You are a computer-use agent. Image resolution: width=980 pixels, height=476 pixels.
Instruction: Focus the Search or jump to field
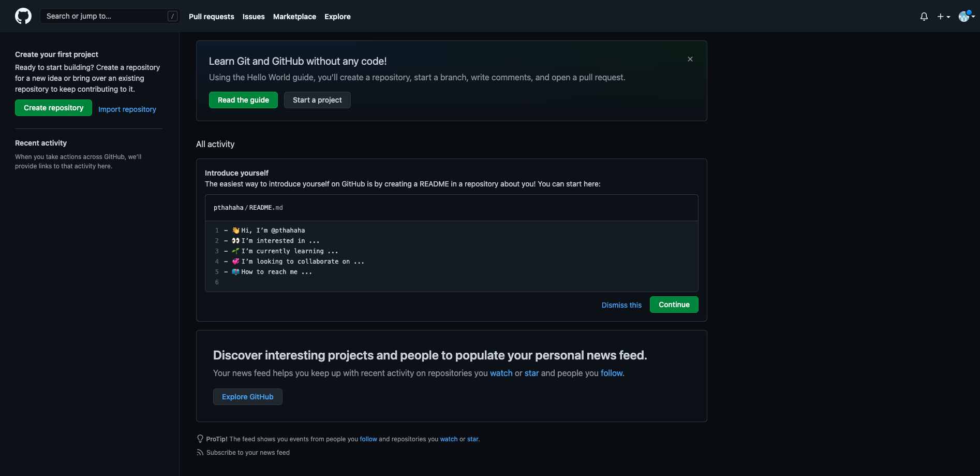[110, 16]
